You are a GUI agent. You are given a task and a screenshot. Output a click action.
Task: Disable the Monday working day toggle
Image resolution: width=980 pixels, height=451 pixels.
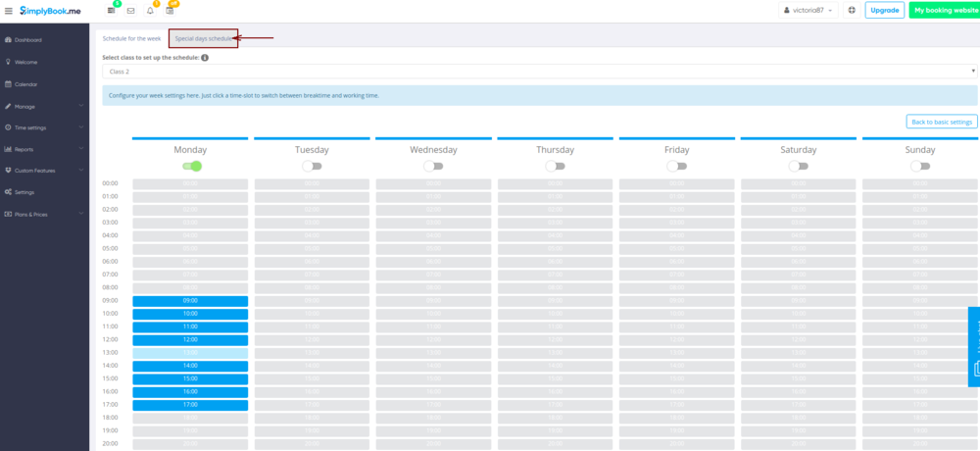pos(190,167)
